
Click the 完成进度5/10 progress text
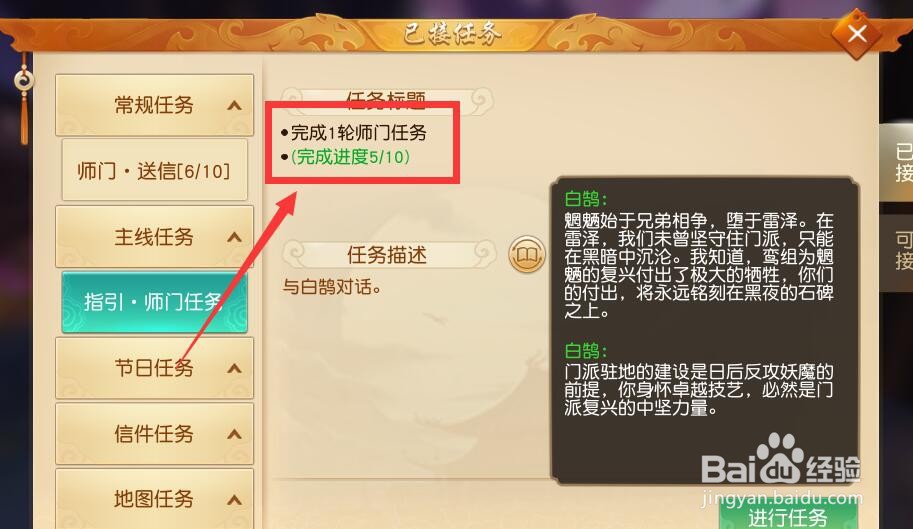(351, 157)
